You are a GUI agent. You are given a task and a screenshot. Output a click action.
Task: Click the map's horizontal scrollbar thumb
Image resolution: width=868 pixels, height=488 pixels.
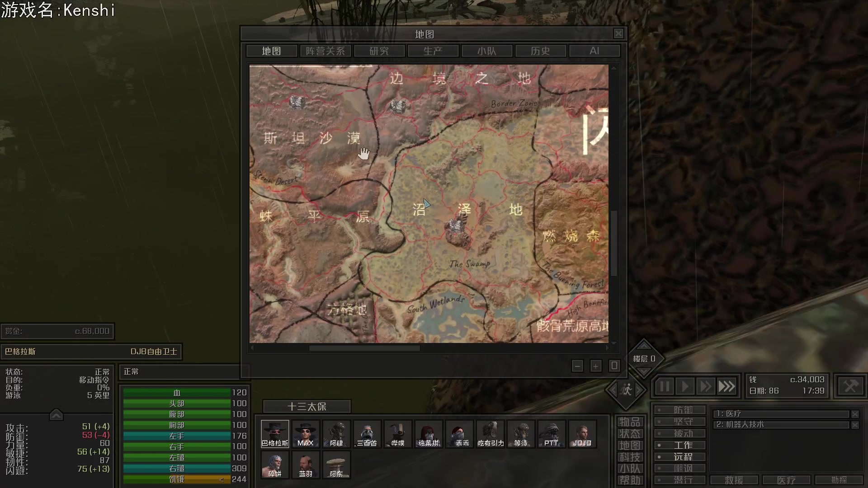tap(364, 348)
